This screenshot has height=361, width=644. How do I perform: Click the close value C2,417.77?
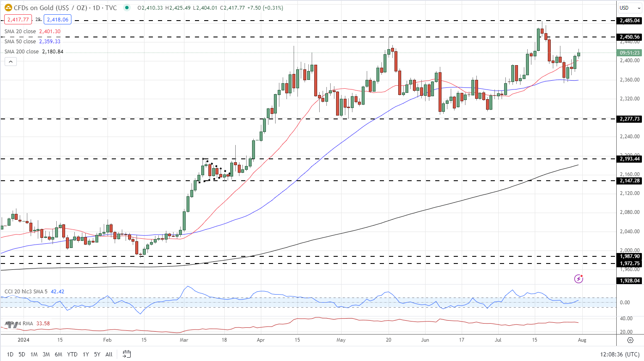point(232,8)
